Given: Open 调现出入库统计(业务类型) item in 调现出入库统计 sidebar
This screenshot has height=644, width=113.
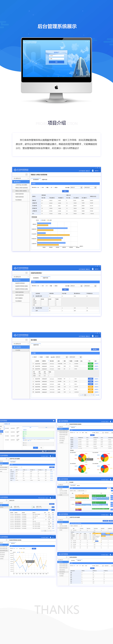Looking at the screenshot, I should [x=21, y=188].
